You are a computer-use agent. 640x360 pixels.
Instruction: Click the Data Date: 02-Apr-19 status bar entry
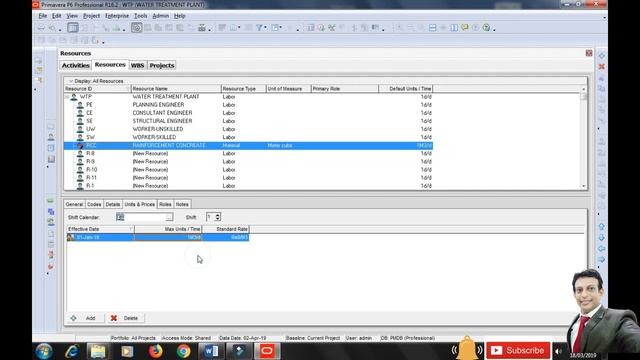click(242, 338)
